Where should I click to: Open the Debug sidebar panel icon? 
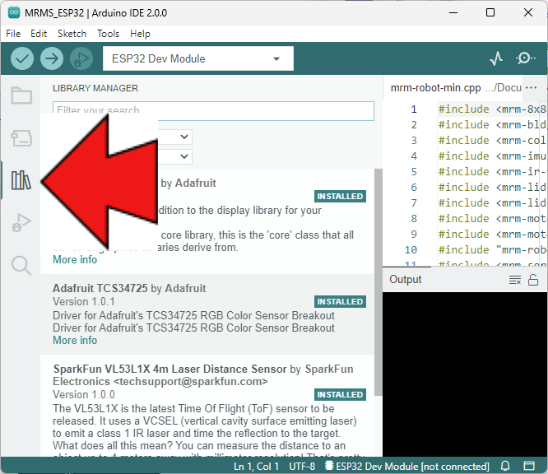21,222
